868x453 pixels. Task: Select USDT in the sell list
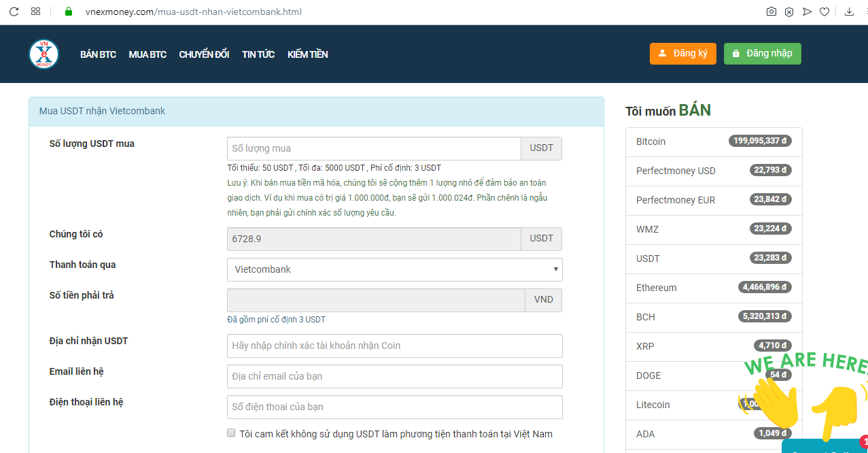714,258
